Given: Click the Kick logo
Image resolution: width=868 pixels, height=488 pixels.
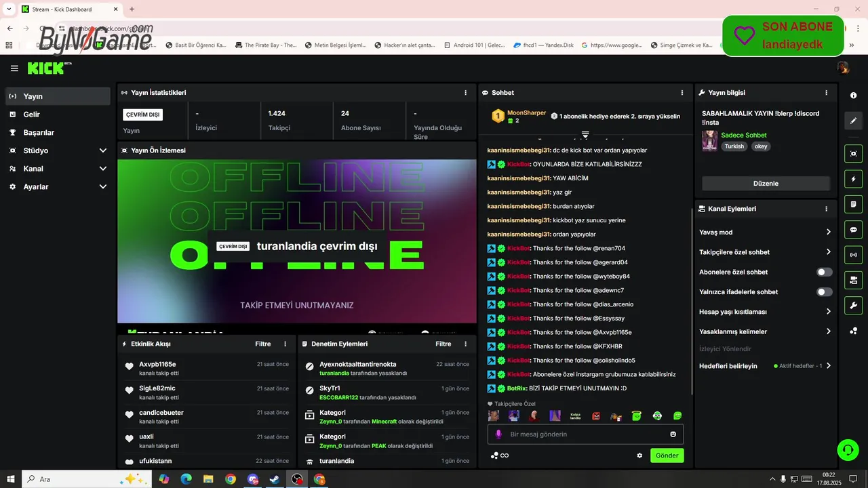Looking at the screenshot, I should (49, 68).
